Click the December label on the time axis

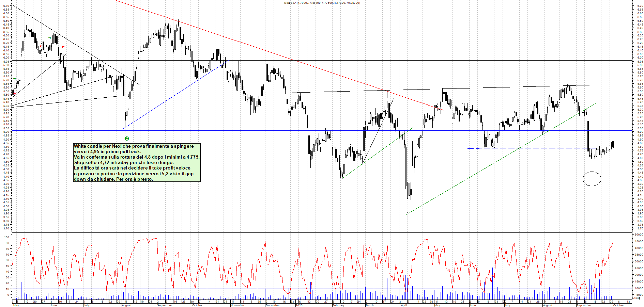tap(273, 305)
